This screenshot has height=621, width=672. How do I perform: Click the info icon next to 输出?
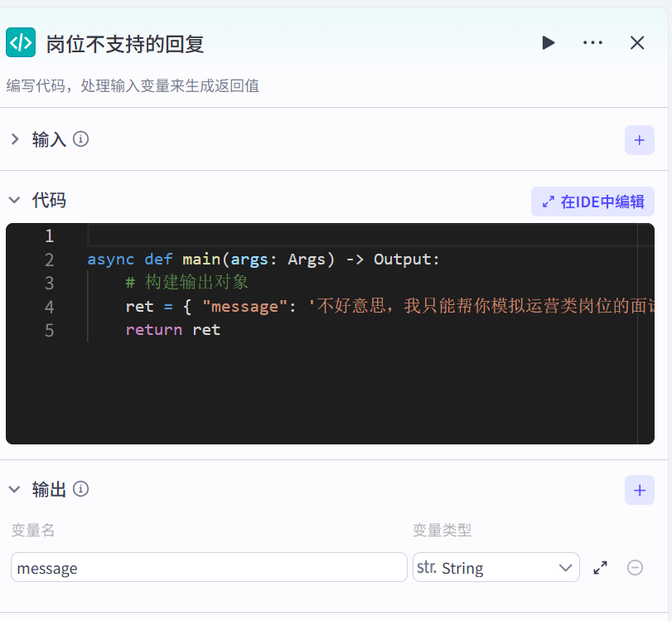click(80, 489)
